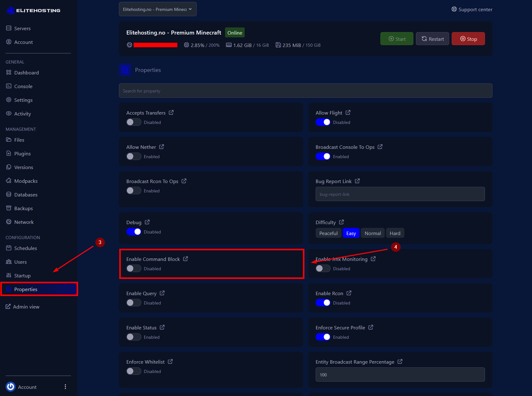The image size is (532, 396).
Task: Go to Files in the sidebar
Action: [15, 140]
